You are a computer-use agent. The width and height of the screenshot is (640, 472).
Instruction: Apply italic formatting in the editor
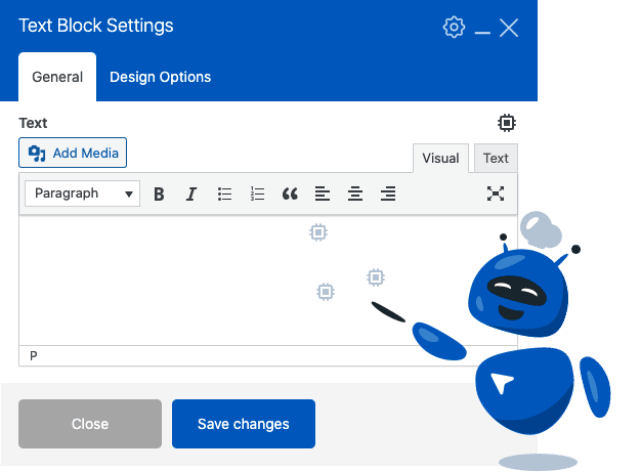click(191, 194)
